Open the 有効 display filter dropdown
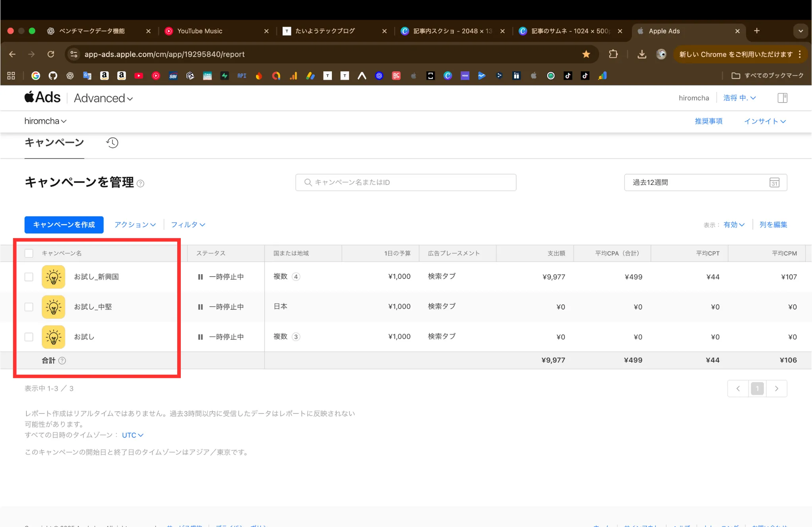 pos(733,224)
